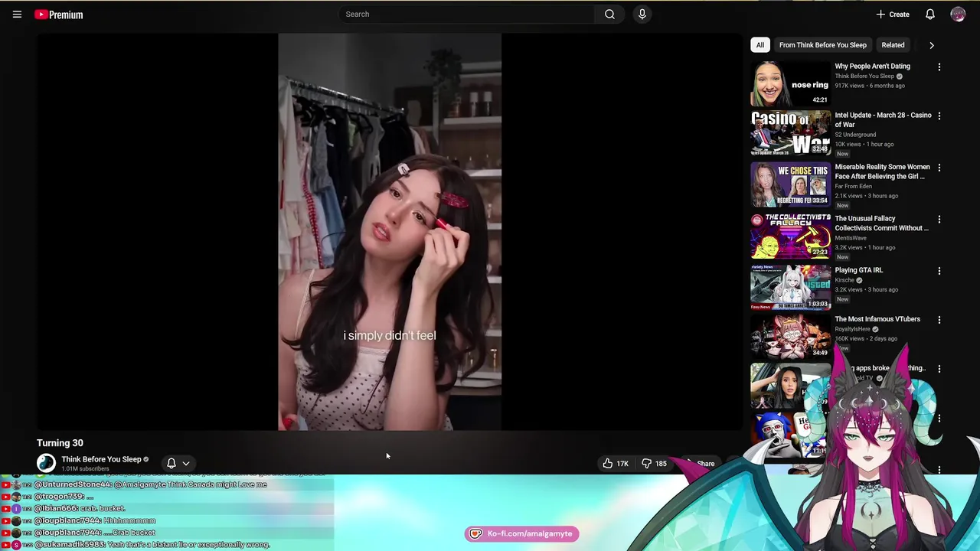Open the account avatar menu

click(x=958, y=15)
